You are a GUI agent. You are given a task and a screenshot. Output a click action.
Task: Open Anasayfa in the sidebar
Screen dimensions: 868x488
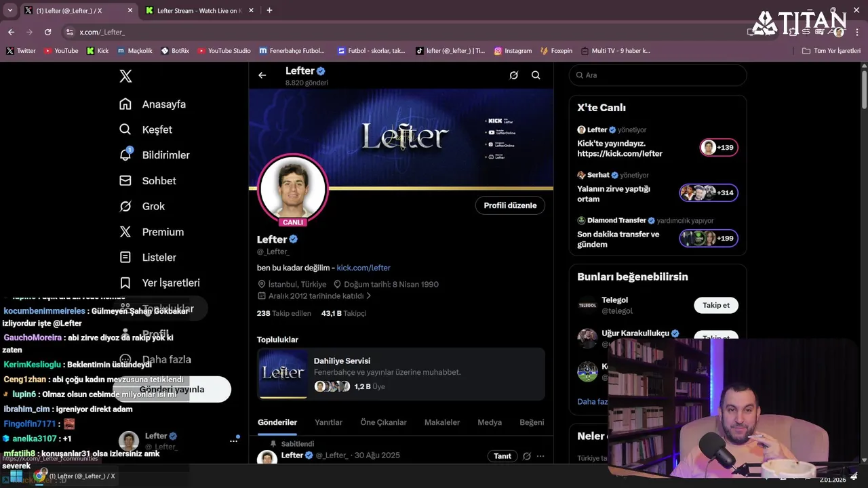[153, 104]
